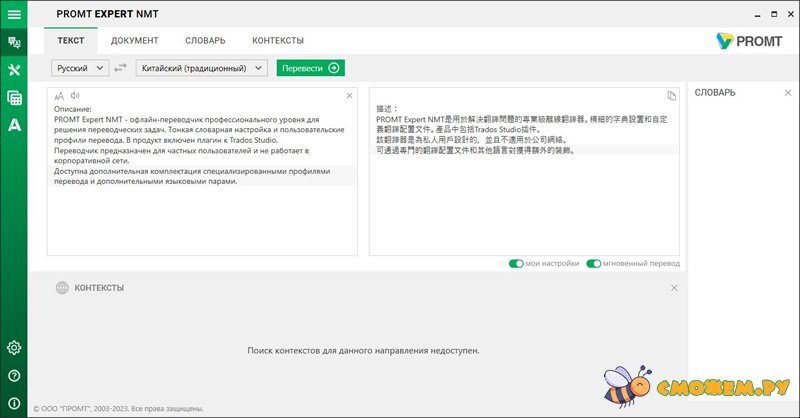Screen dimensions: 800x418
Task: Swap languages with the arrows icon
Action: pos(120,68)
